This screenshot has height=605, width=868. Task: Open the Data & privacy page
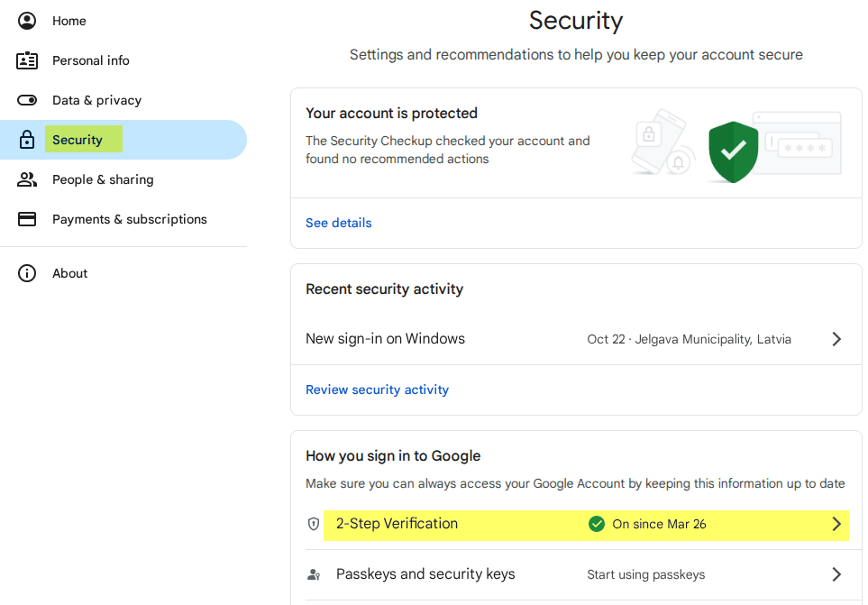(x=96, y=100)
